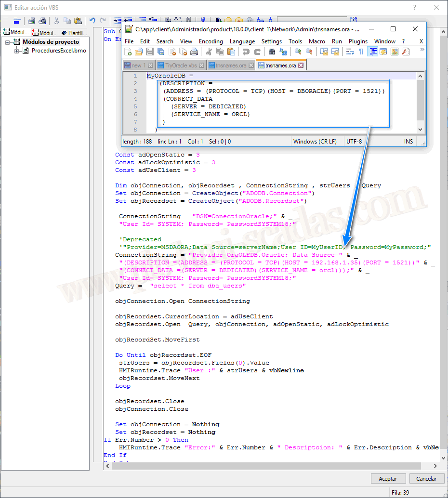Click the Find binoculars icon in Notepad++
Viewport: 448px width, 498px height.
[272, 52]
